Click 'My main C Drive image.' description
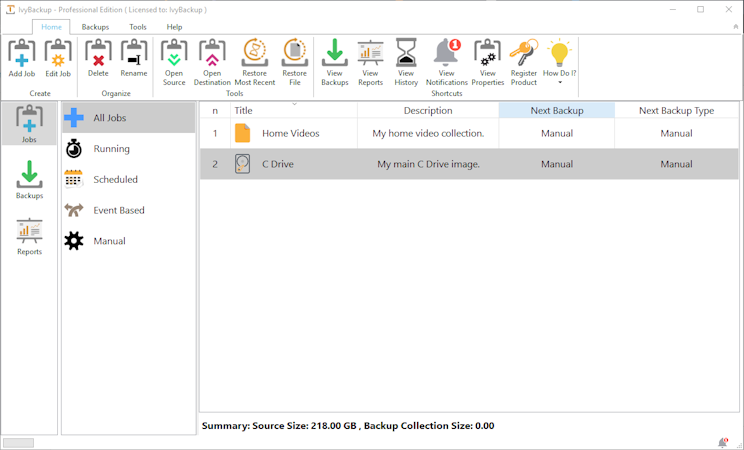Image resolution: width=744 pixels, height=450 pixels. pyautogui.click(x=428, y=164)
